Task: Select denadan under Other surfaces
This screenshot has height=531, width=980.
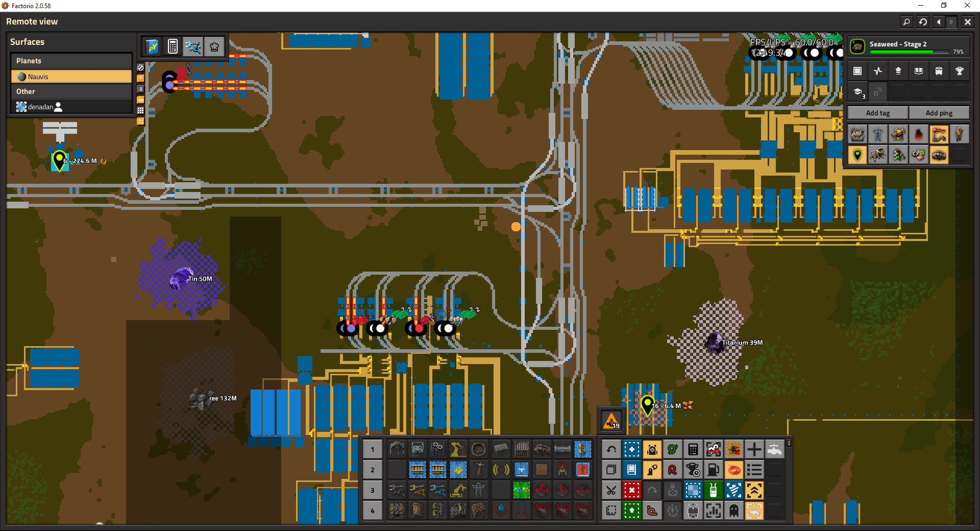Action: [x=71, y=107]
